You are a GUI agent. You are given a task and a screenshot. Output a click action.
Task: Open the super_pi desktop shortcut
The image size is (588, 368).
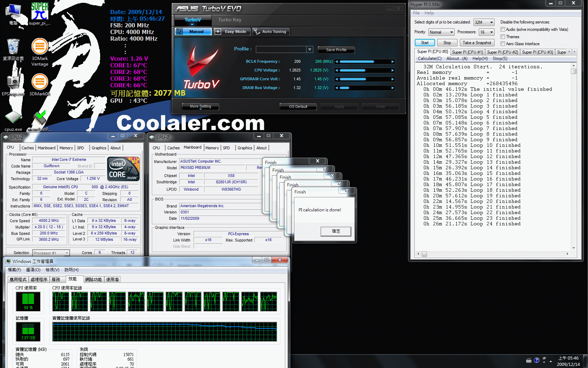[x=40, y=14]
